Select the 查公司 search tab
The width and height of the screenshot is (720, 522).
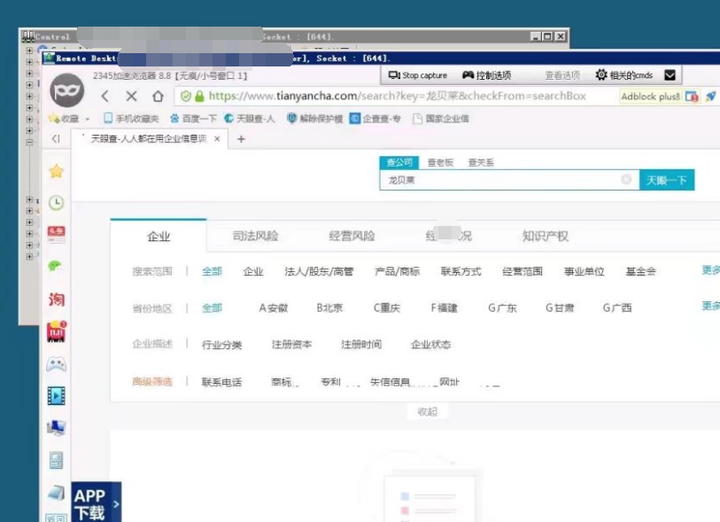pos(399,163)
